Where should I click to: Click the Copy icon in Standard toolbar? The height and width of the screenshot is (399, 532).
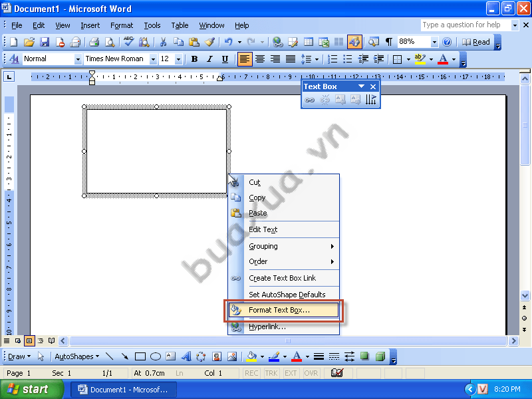178,42
